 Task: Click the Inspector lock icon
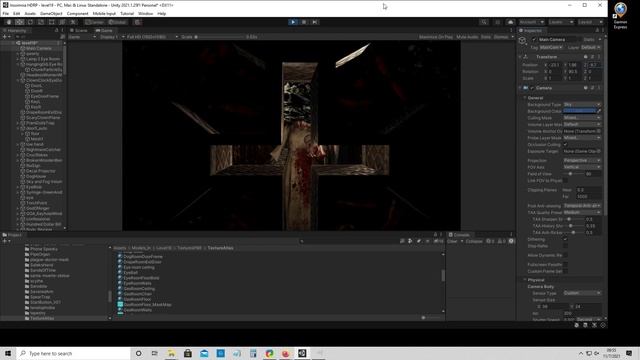coord(597,31)
